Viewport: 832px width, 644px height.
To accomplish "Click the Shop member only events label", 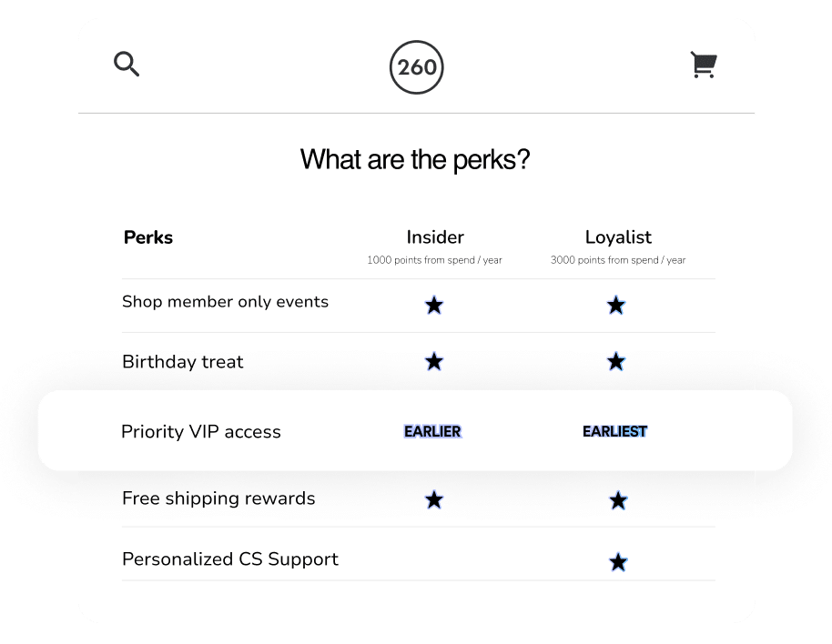I will pos(225,302).
